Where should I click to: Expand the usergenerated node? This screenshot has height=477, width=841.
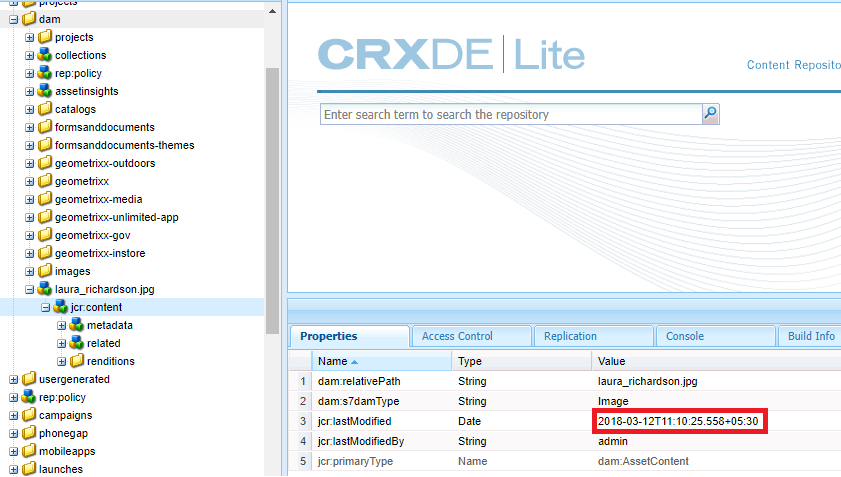[x=13, y=379]
